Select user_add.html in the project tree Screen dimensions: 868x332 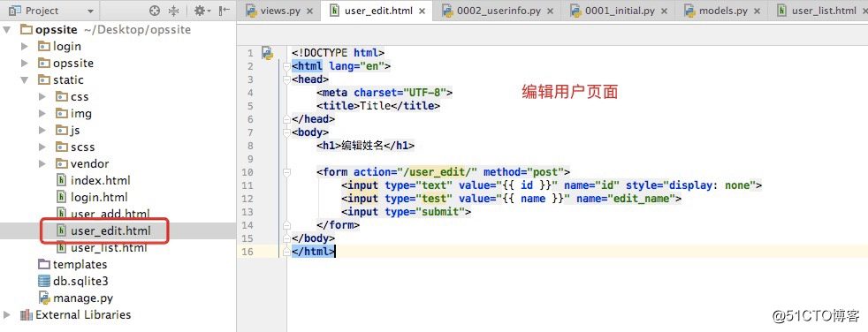pyautogui.click(x=110, y=214)
